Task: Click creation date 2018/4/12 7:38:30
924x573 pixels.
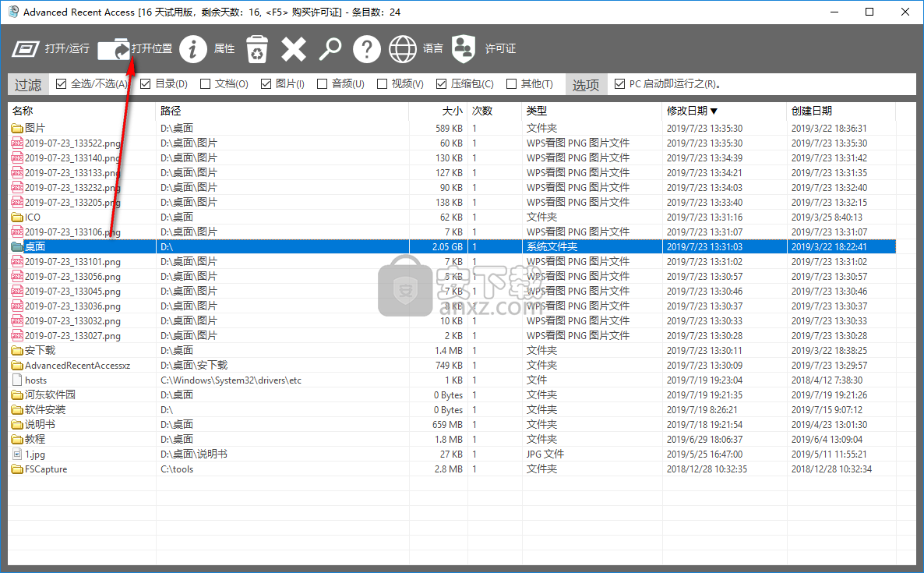Action: [x=827, y=380]
